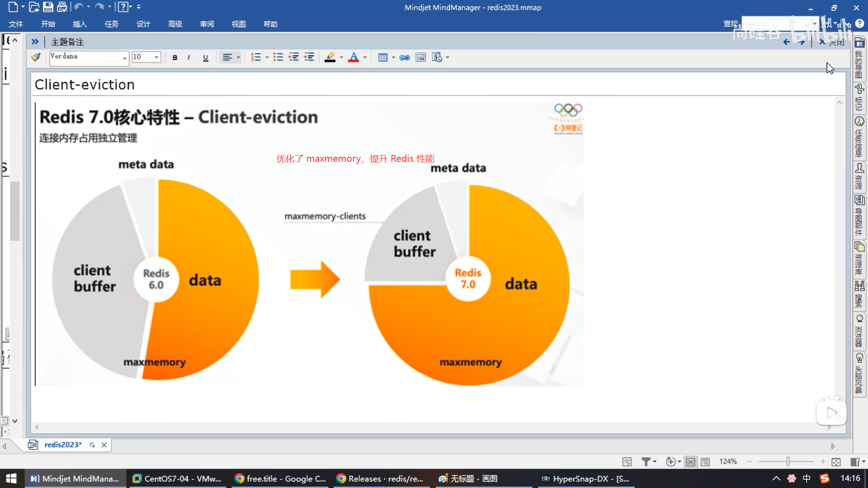This screenshot has height=488, width=868.
Task: Open the 视图 menu
Action: [239, 24]
